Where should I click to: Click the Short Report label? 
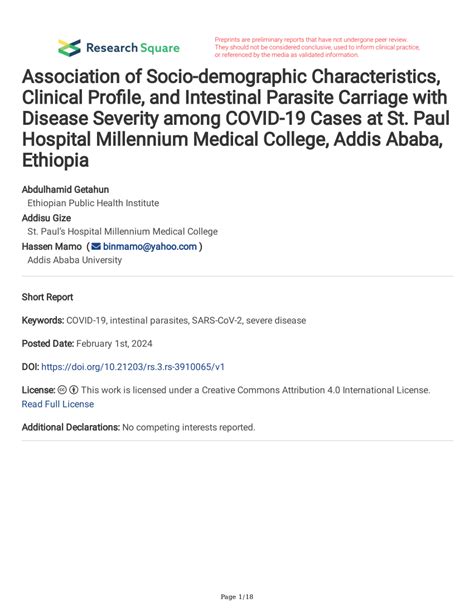[x=47, y=297]
